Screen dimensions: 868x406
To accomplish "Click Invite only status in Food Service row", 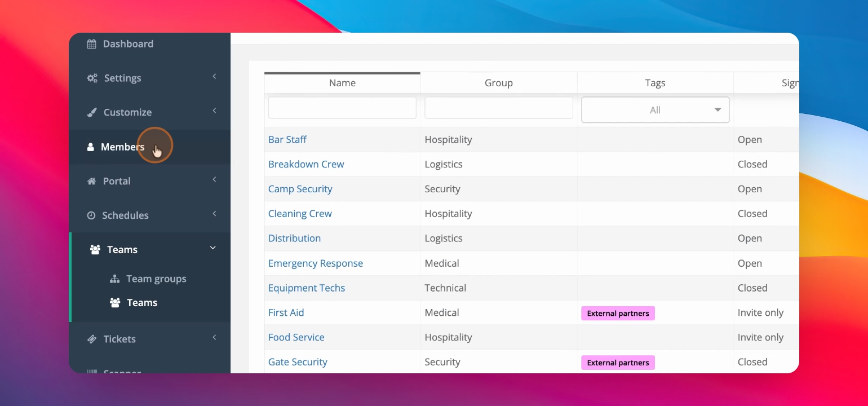I will point(761,337).
